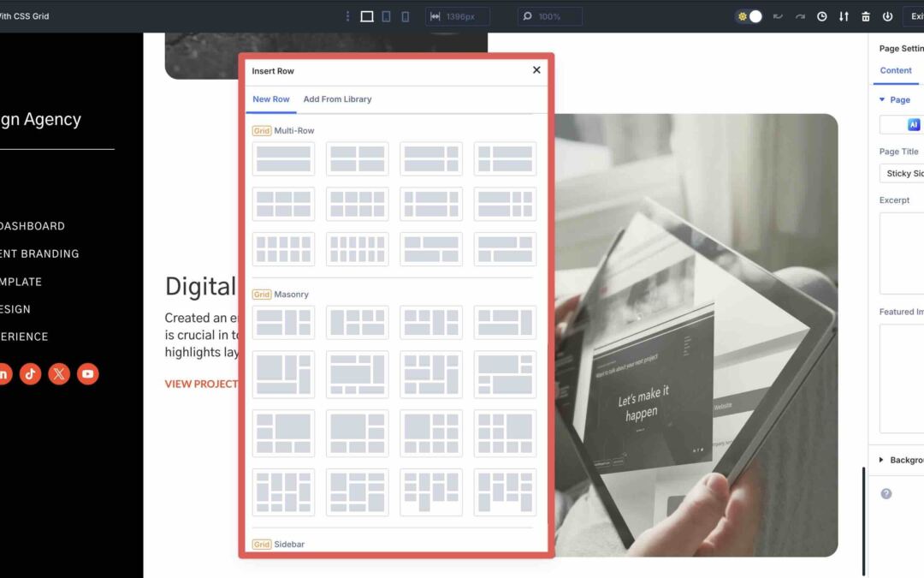Open the portability import/export icon
The height and width of the screenshot is (578, 924).
[x=843, y=16]
